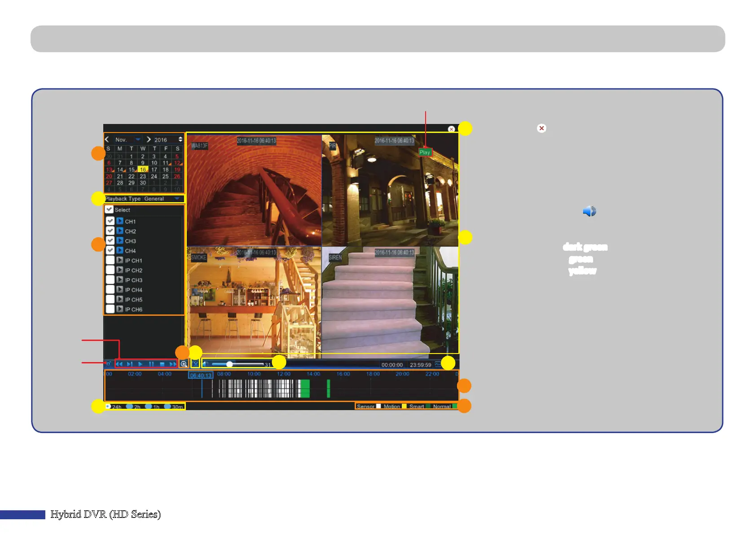
Task: Toggle the Select all channels checkbox
Action: click(109, 209)
